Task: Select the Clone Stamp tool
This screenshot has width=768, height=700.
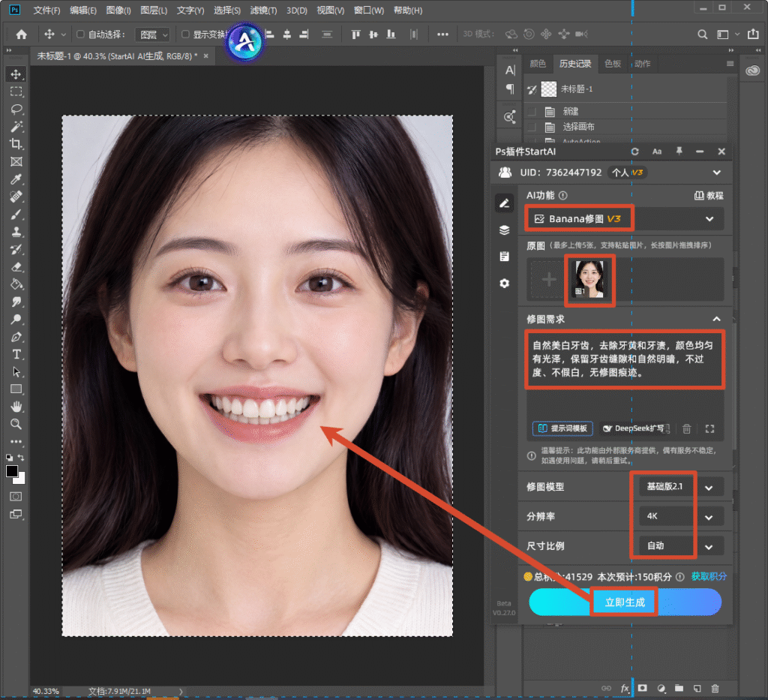Action: point(16,232)
